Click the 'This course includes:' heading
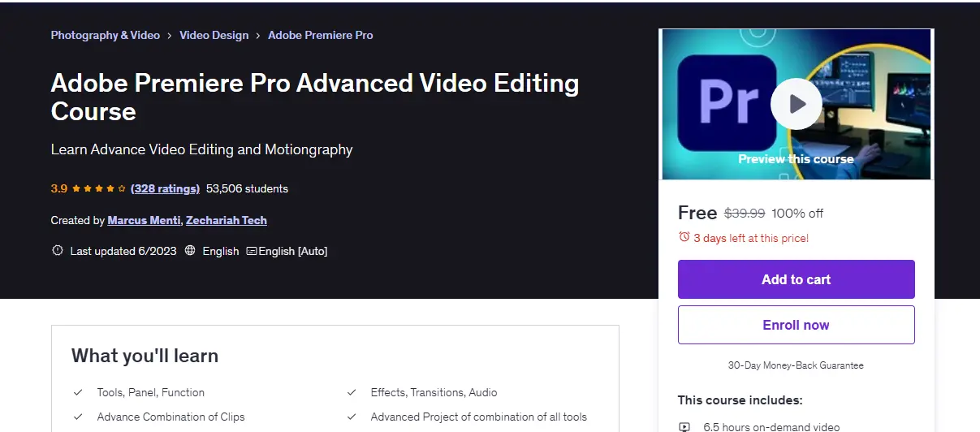 pos(740,400)
